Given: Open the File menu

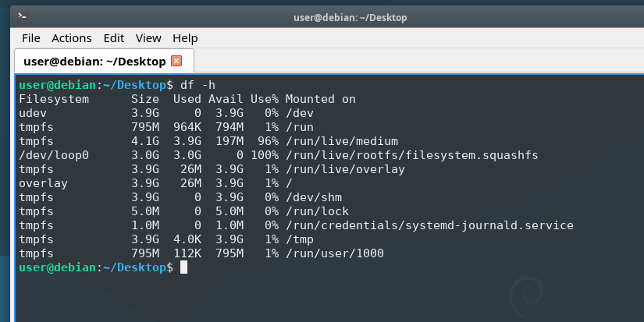Looking at the screenshot, I should pos(31,38).
